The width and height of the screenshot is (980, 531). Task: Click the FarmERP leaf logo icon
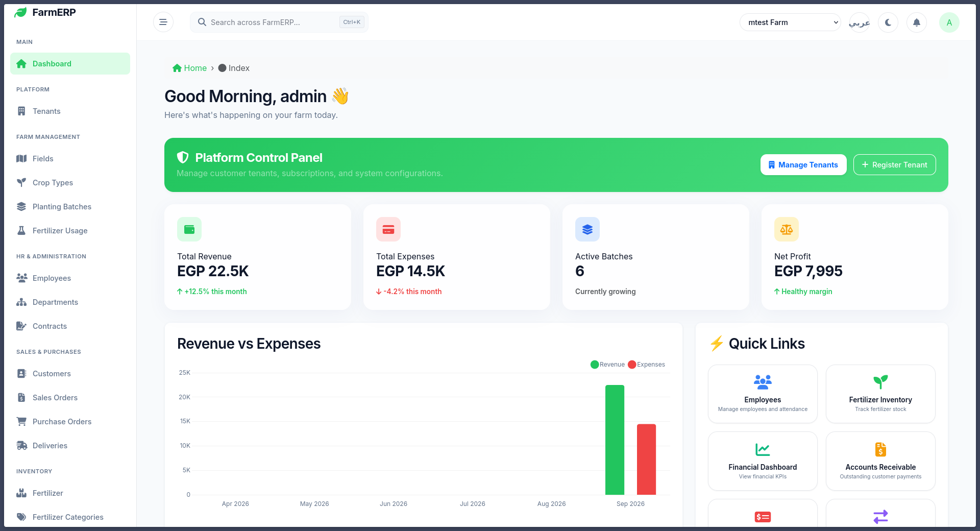point(20,13)
